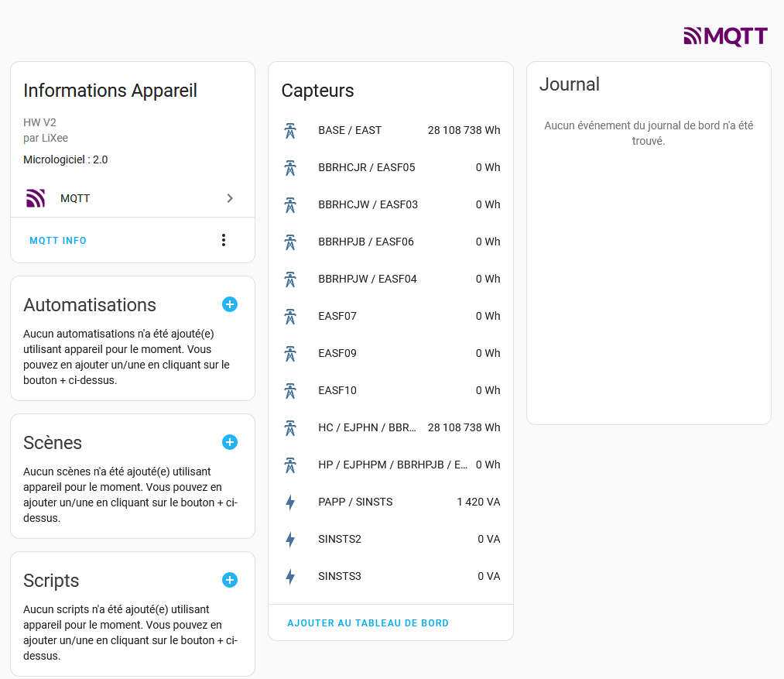Click the lightning icon next to SINSTS3
The height and width of the screenshot is (679, 784).
(x=290, y=577)
